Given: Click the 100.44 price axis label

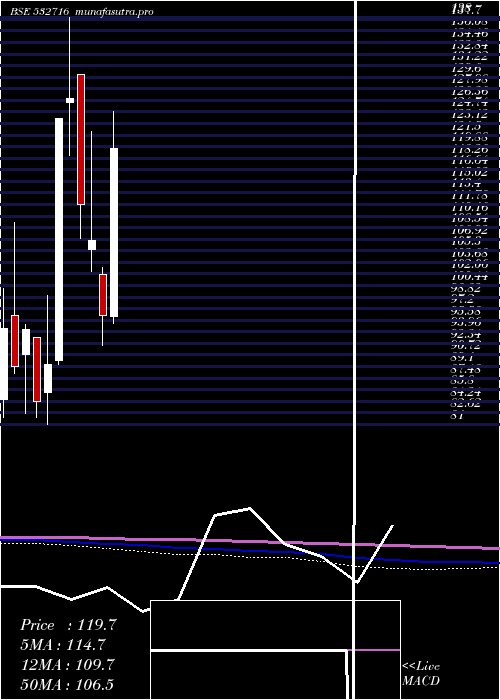Looking at the screenshot, I should point(469,277).
